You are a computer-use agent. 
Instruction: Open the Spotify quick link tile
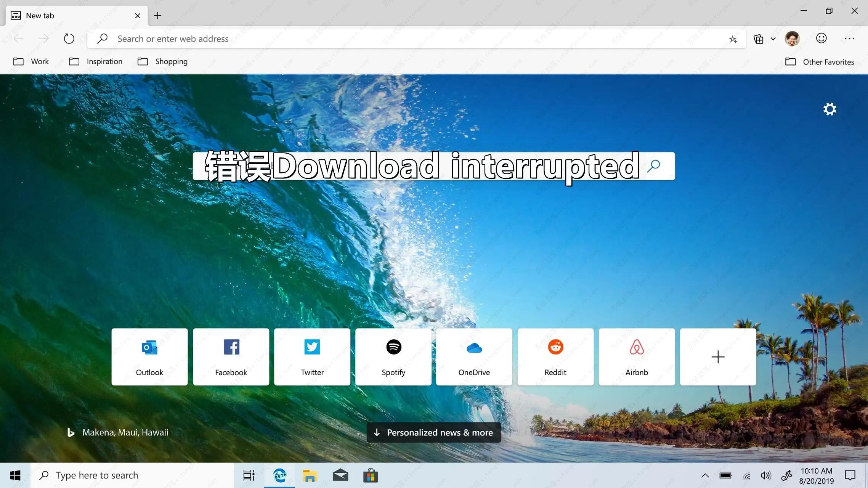click(393, 357)
